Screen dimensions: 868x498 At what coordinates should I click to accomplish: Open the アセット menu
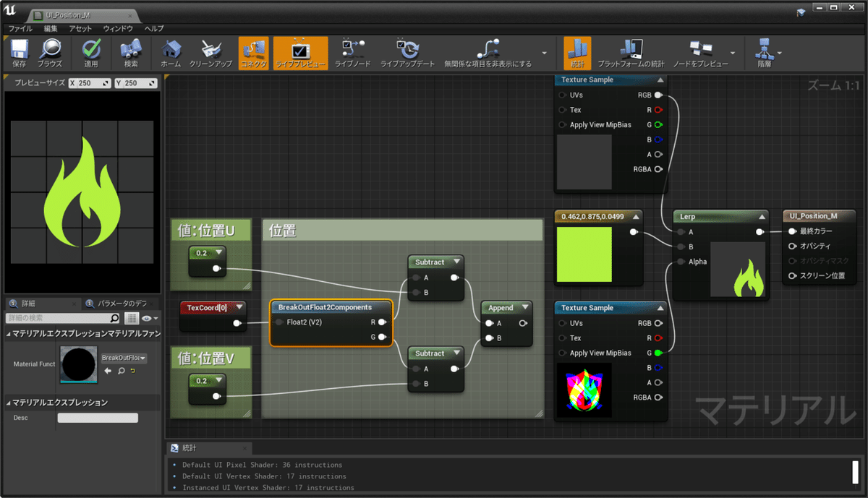click(x=81, y=28)
